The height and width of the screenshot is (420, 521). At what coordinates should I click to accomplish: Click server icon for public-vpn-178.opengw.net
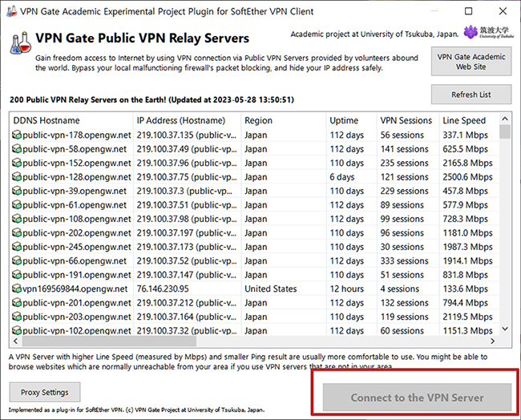[x=17, y=135]
